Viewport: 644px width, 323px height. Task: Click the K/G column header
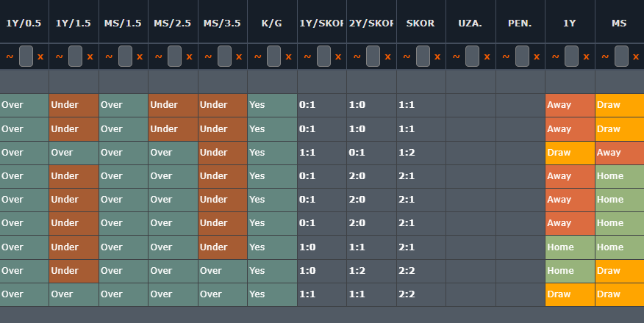tap(272, 23)
